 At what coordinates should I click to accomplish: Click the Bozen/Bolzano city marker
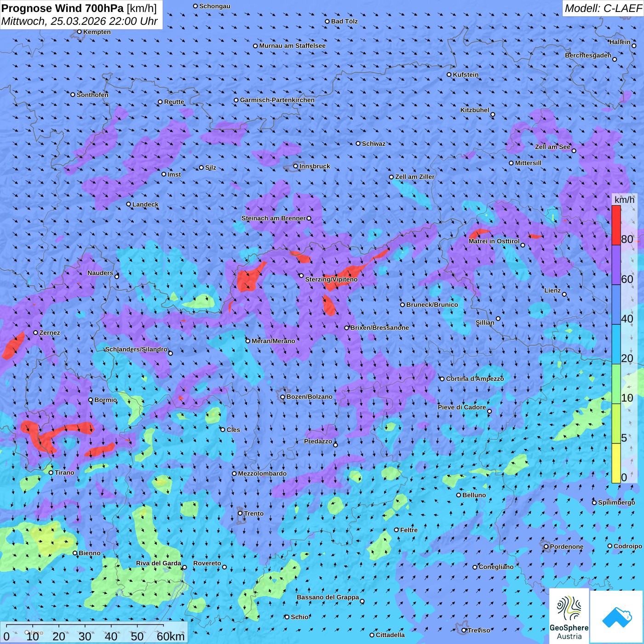pyautogui.click(x=283, y=397)
